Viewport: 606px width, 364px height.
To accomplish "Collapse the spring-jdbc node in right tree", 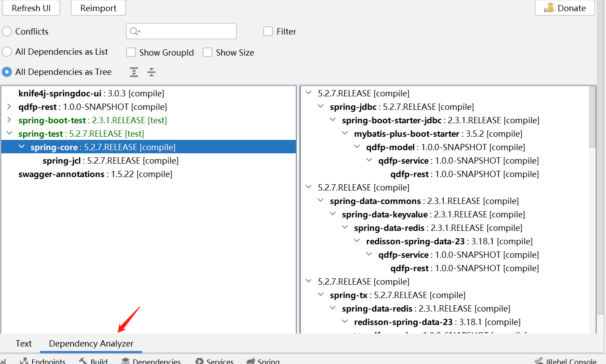I will pyautogui.click(x=320, y=107).
